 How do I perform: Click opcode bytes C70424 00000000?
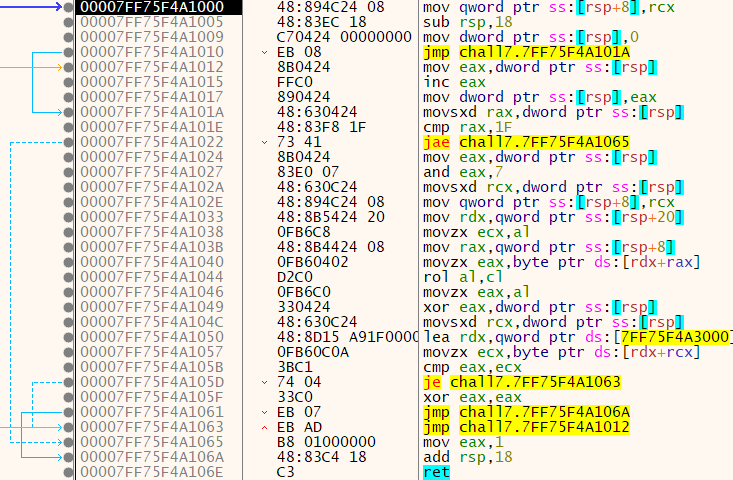coord(344,37)
